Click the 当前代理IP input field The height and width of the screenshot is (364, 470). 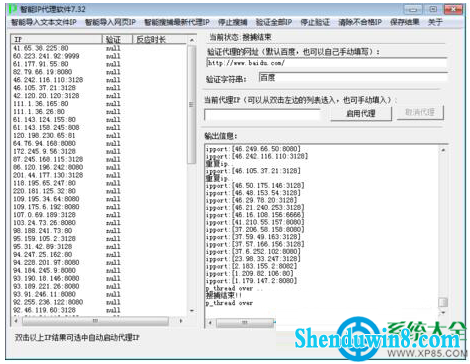(x=262, y=115)
